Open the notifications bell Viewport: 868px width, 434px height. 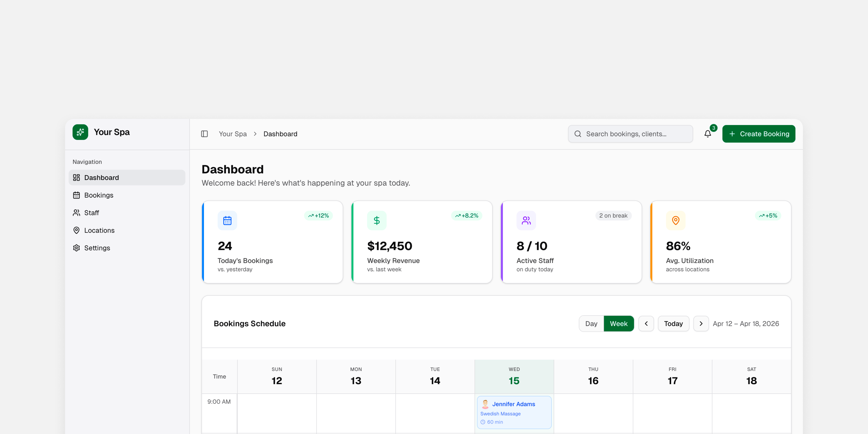coord(708,134)
